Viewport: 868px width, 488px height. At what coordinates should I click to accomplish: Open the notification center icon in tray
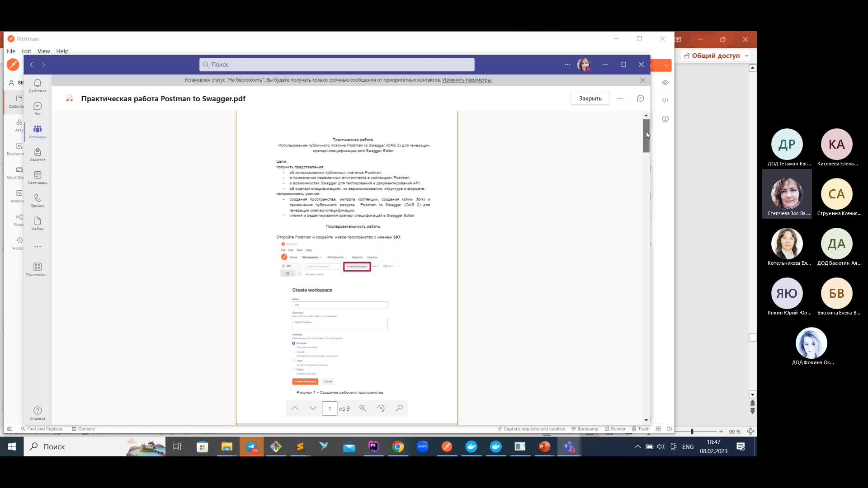[x=741, y=446]
